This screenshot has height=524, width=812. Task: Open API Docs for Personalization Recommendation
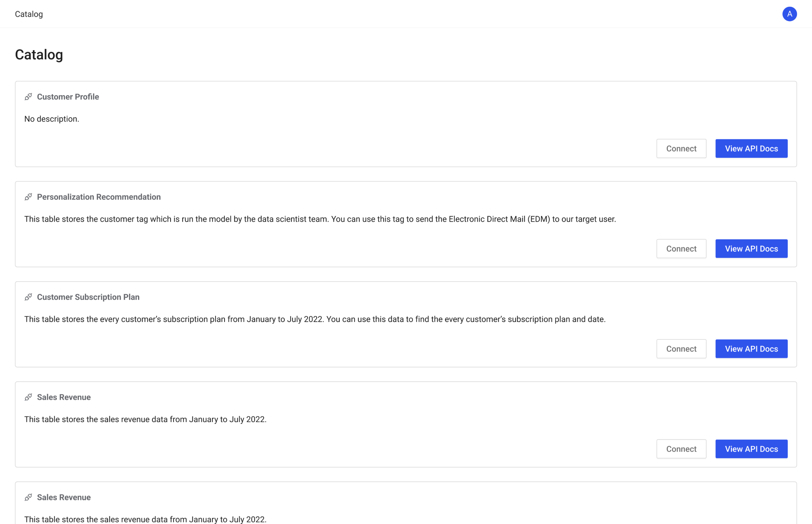point(751,248)
